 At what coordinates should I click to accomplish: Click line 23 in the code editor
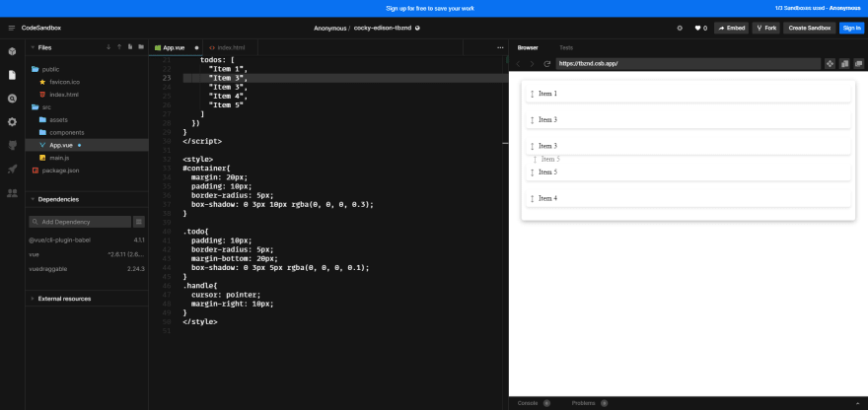pyautogui.click(x=345, y=78)
